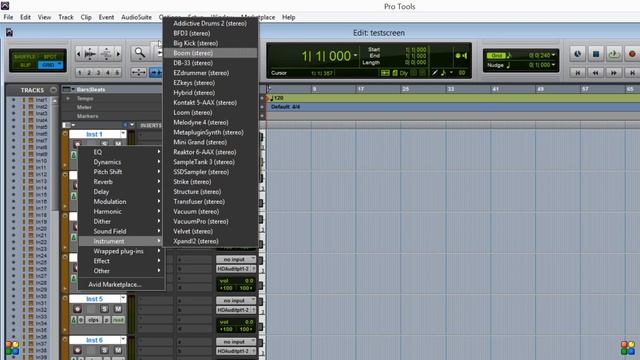Record-enable the Inst 5 track
The width and height of the screenshot is (640, 360).
(x=77, y=309)
